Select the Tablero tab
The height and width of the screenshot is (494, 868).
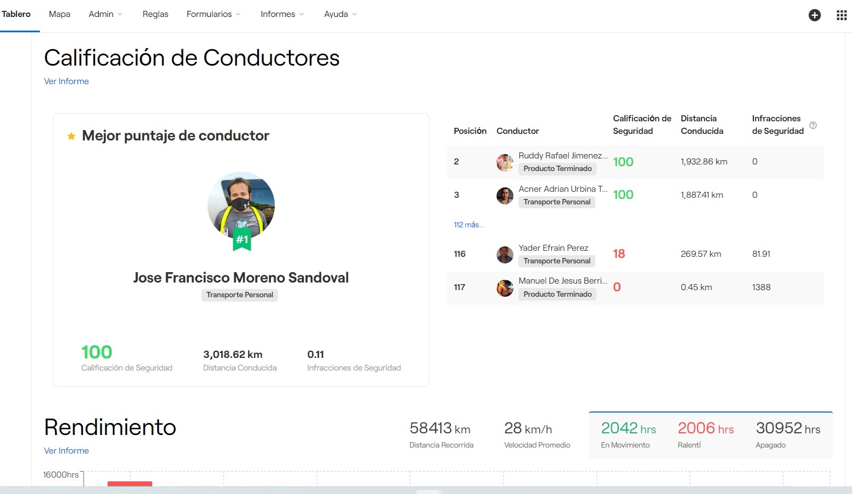(x=16, y=14)
